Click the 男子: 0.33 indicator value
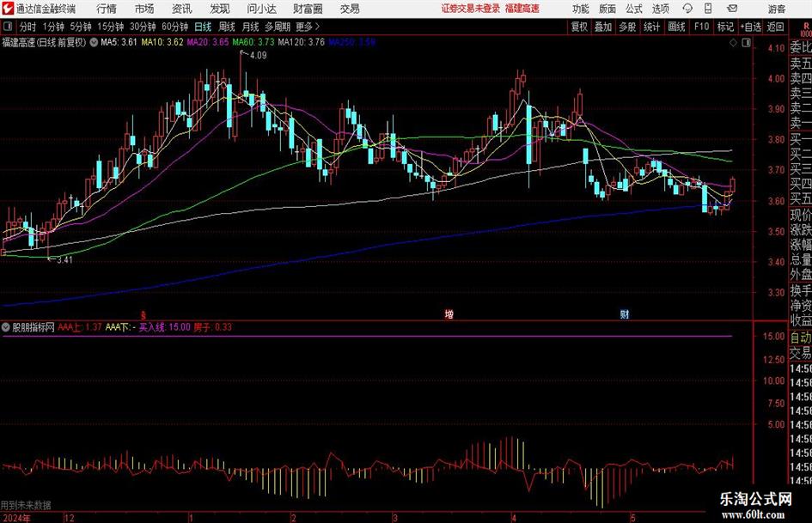 pos(213,327)
